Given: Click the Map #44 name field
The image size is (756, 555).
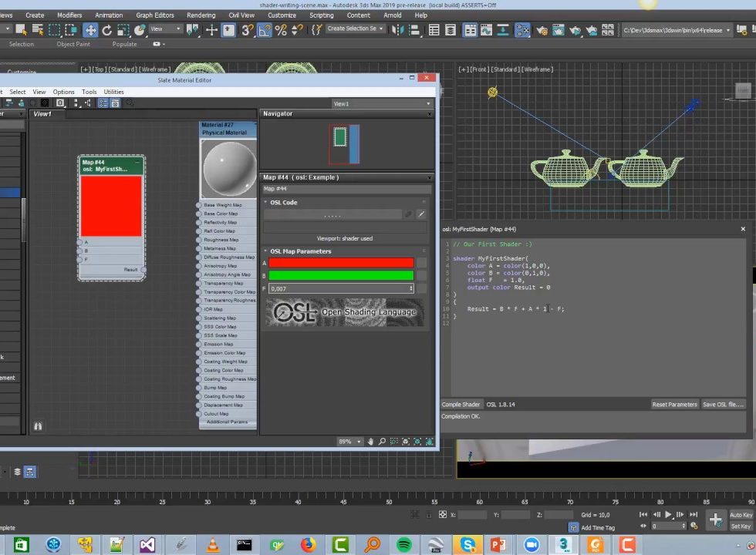Looking at the screenshot, I should click(346, 189).
